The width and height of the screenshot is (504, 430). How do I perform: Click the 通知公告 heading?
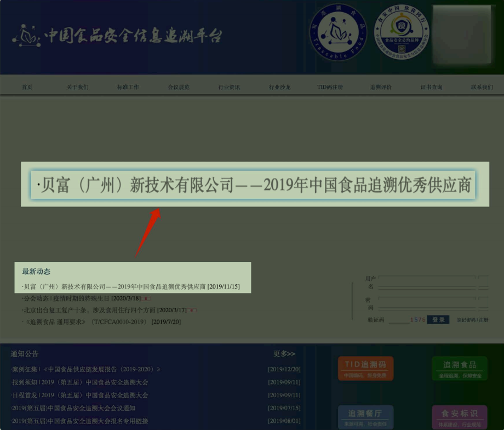(x=25, y=354)
